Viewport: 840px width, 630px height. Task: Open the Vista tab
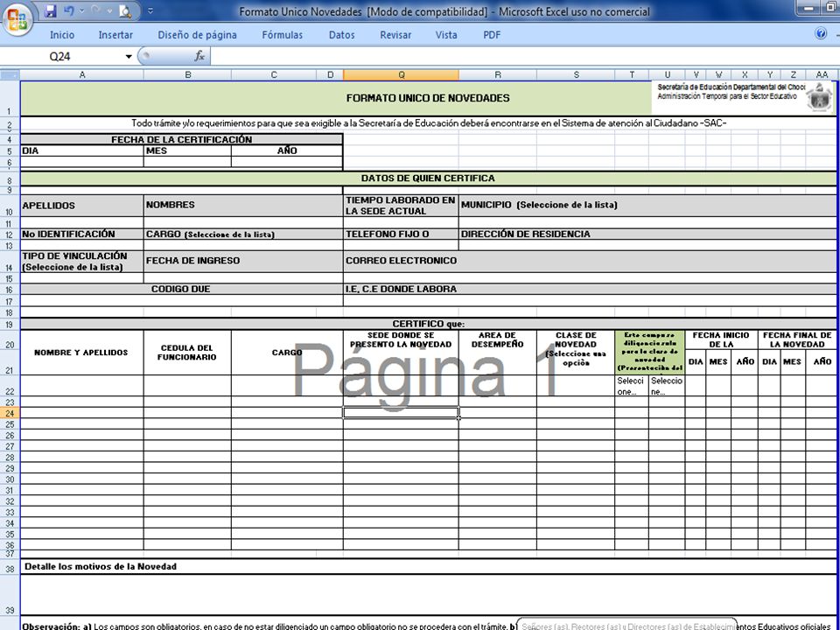pyautogui.click(x=446, y=35)
